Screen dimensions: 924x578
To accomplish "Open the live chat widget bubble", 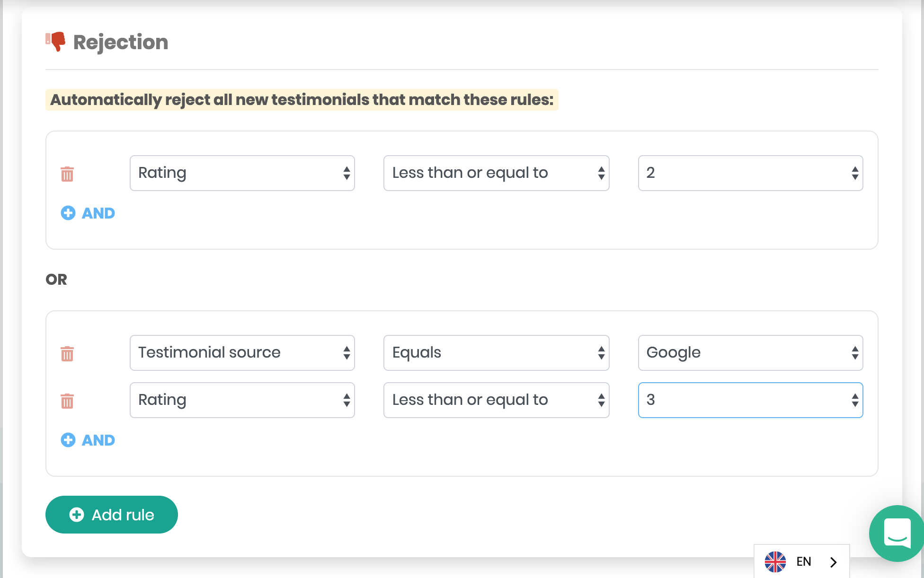I will [x=897, y=533].
